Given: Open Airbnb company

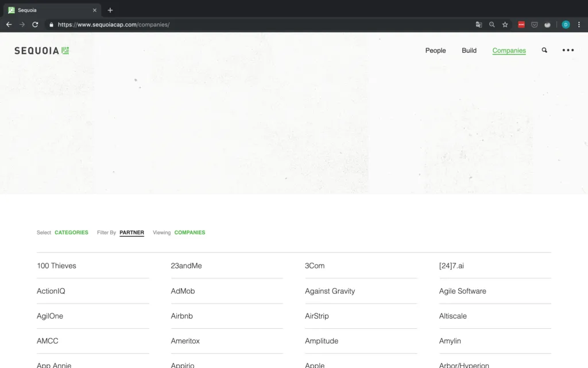Looking at the screenshot, I should [182, 316].
